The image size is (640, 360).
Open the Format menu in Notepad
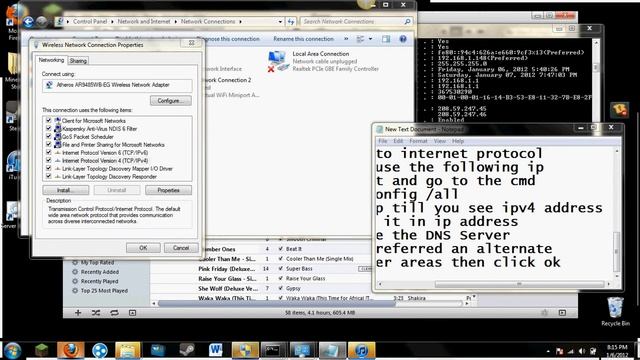(x=418, y=141)
